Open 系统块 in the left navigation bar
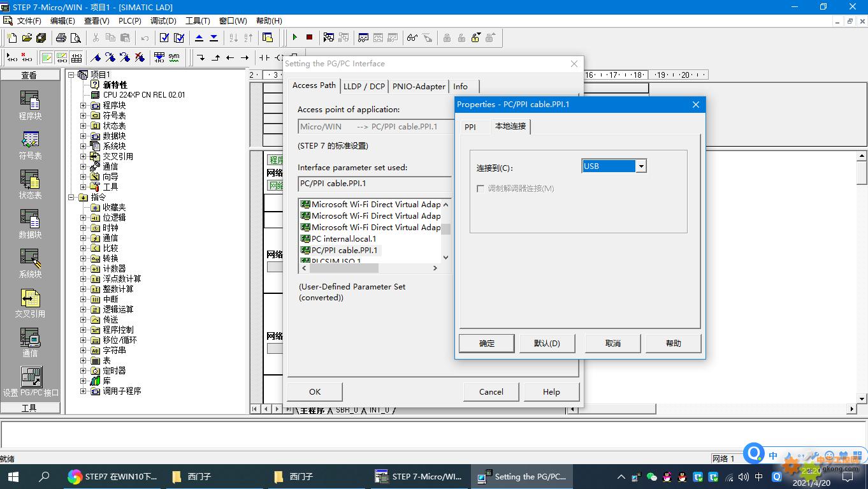 point(30,264)
